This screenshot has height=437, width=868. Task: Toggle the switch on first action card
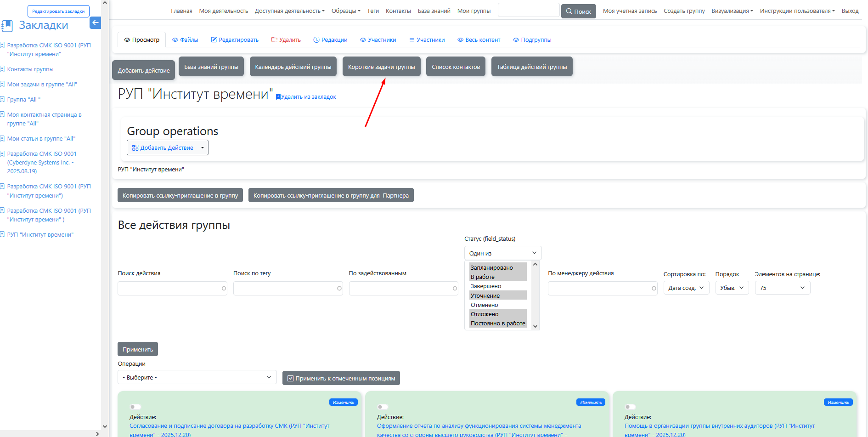(135, 407)
